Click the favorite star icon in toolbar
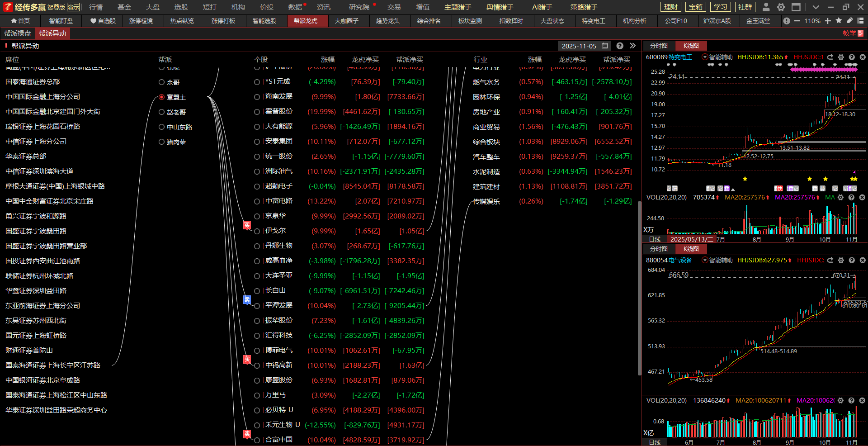Image resolution: width=868 pixels, height=446 pixels. [839, 21]
